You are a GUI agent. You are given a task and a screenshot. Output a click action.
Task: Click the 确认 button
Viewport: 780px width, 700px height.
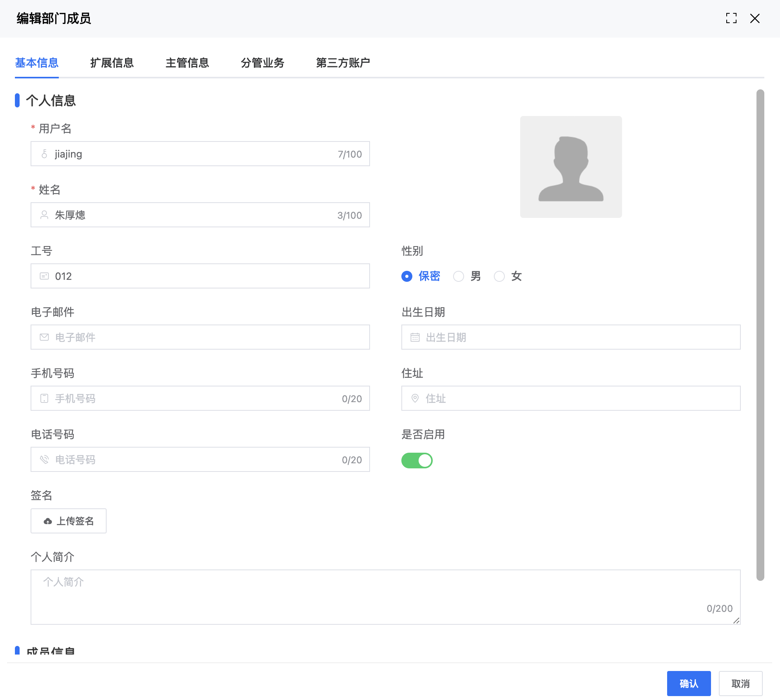tap(689, 684)
